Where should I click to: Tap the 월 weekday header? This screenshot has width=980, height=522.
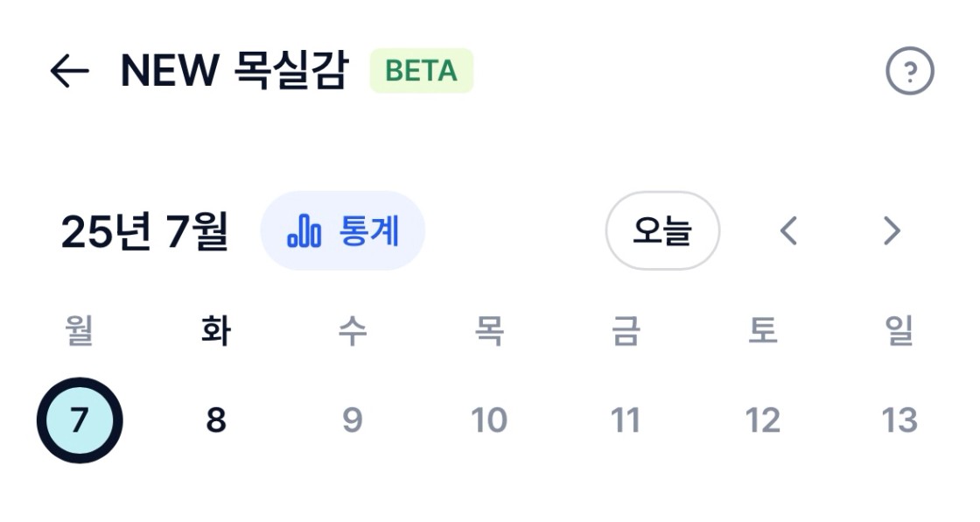pyautogui.click(x=80, y=330)
